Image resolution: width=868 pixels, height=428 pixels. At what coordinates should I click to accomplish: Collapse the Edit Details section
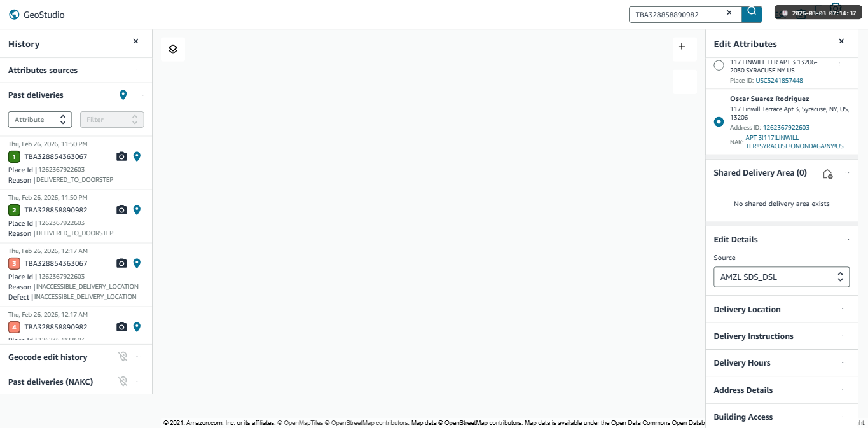pos(848,239)
